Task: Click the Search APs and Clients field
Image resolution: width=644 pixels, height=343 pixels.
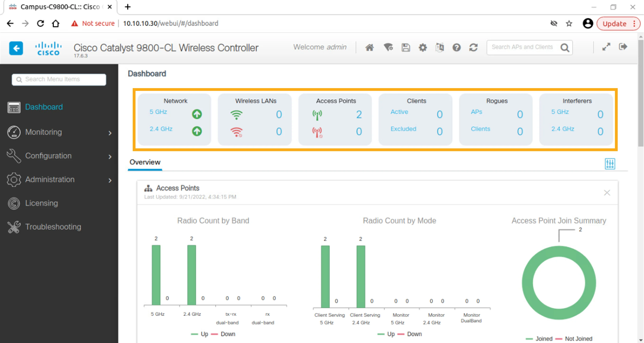Action: [525, 47]
